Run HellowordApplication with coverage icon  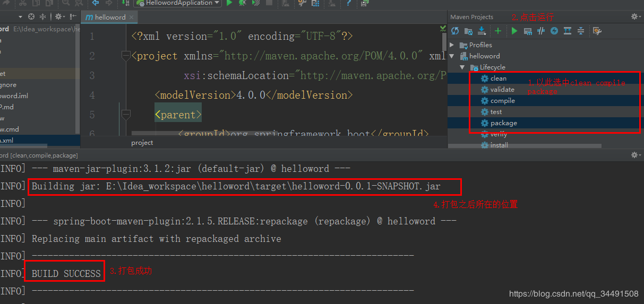(256, 3)
